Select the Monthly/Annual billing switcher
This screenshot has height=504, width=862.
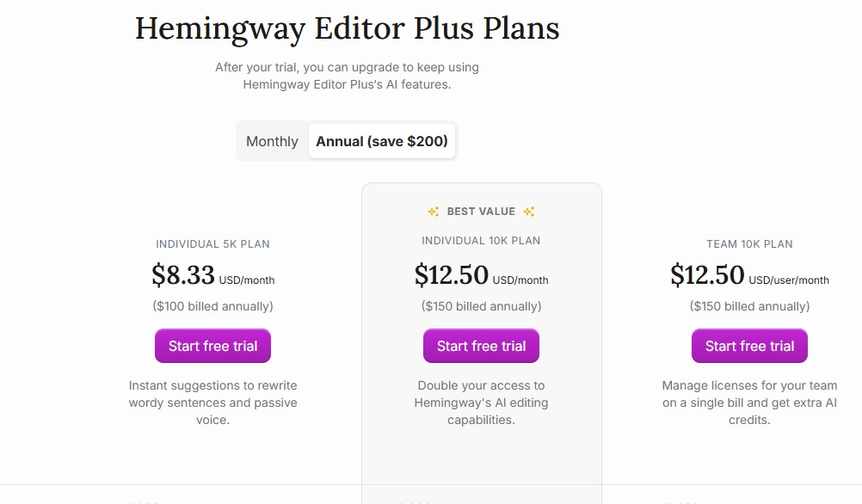pos(346,141)
